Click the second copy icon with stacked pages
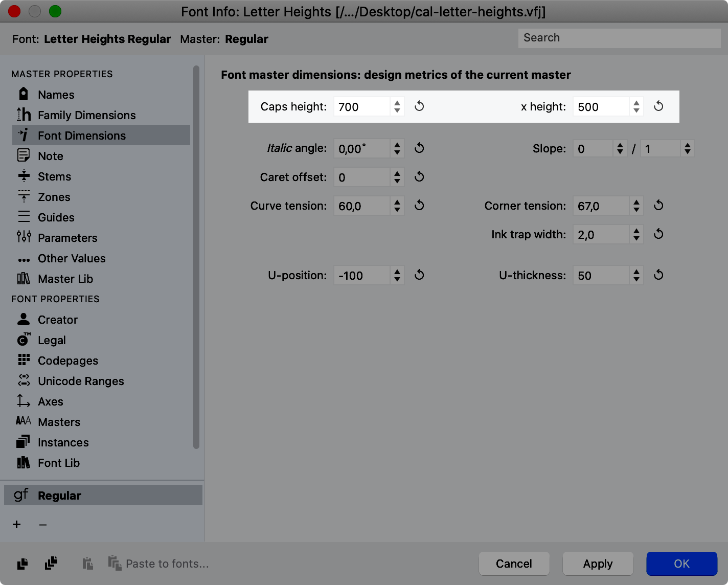The width and height of the screenshot is (728, 585). tap(51, 564)
